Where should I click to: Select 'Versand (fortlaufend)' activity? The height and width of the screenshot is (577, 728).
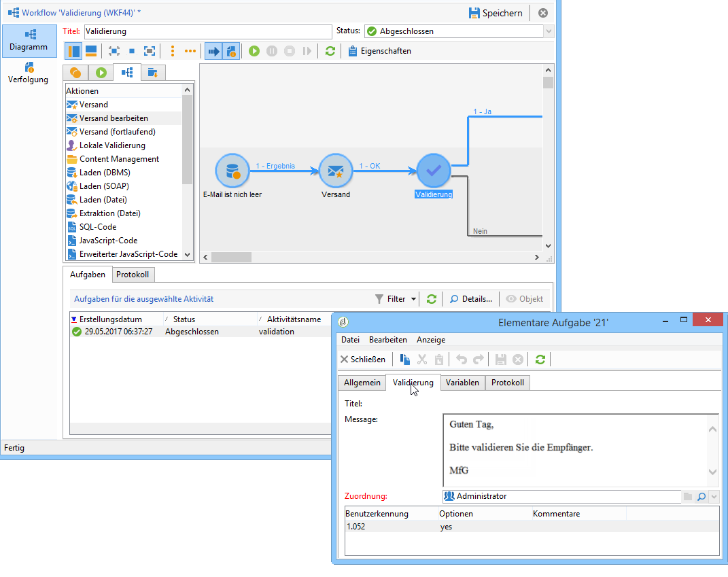click(124, 131)
